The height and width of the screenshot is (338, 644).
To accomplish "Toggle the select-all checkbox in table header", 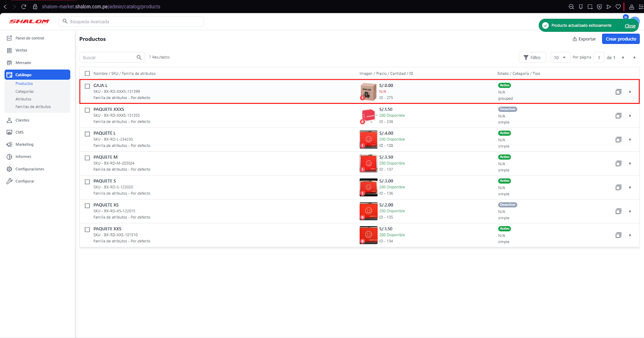I will click(x=87, y=74).
